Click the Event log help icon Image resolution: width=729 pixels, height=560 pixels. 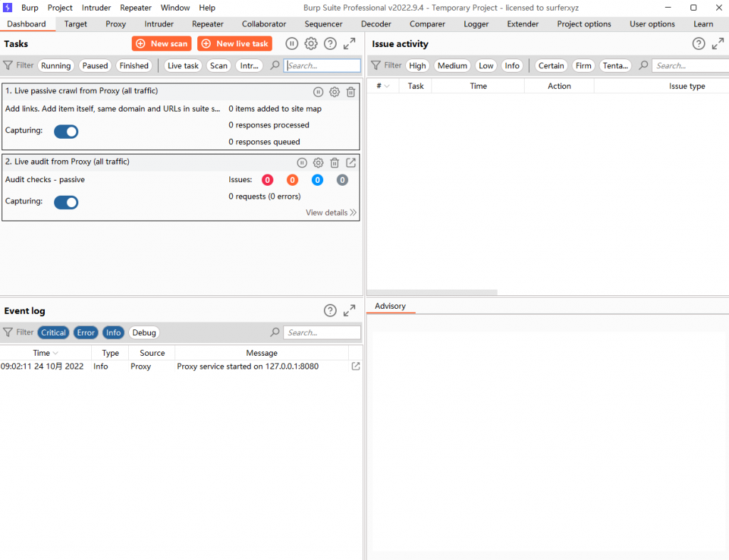pyautogui.click(x=330, y=310)
